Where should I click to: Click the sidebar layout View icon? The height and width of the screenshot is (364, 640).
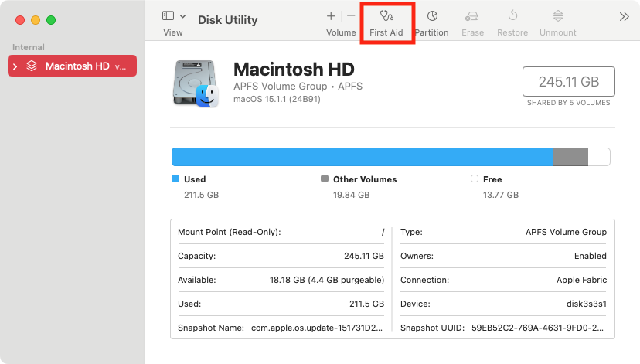(x=169, y=16)
